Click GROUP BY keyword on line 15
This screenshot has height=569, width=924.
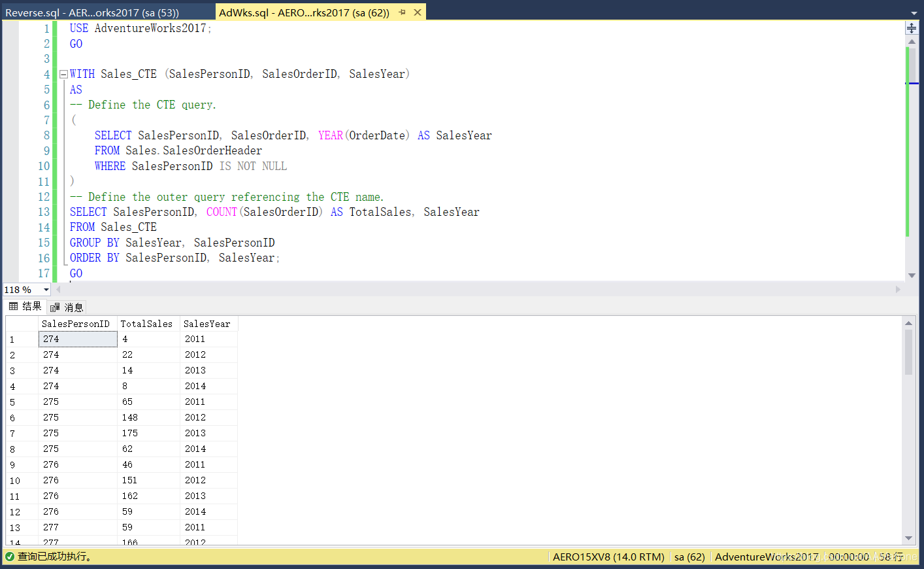click(95, 243)
